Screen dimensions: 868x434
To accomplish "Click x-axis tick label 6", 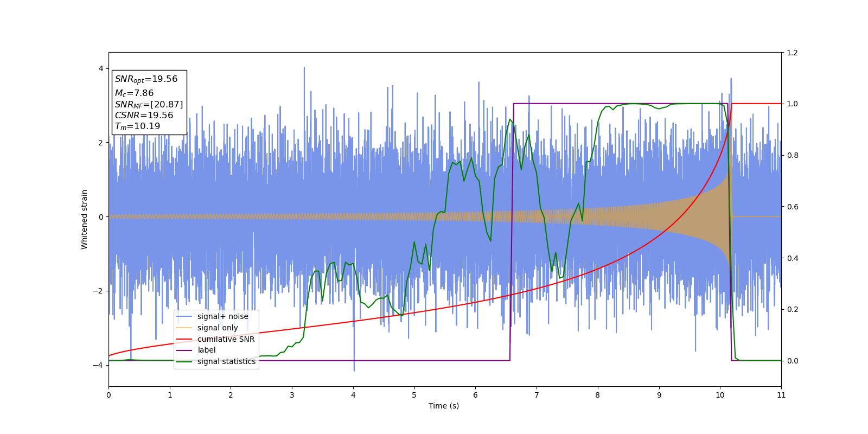I will [x=475, y=395].
